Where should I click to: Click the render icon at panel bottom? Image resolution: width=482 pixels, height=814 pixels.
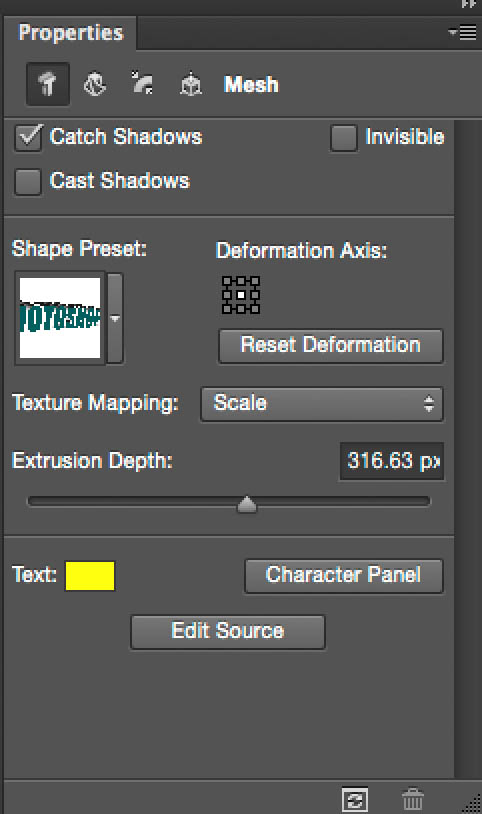(355, 800)
